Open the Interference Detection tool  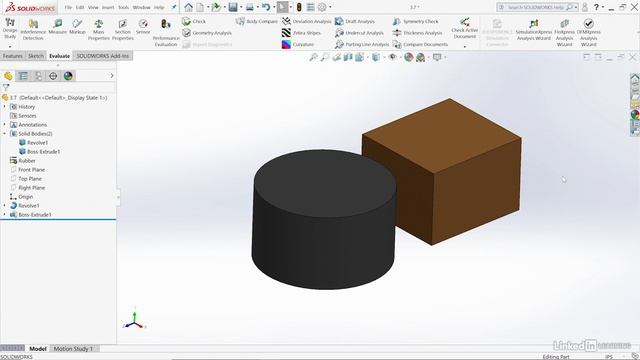33,29
